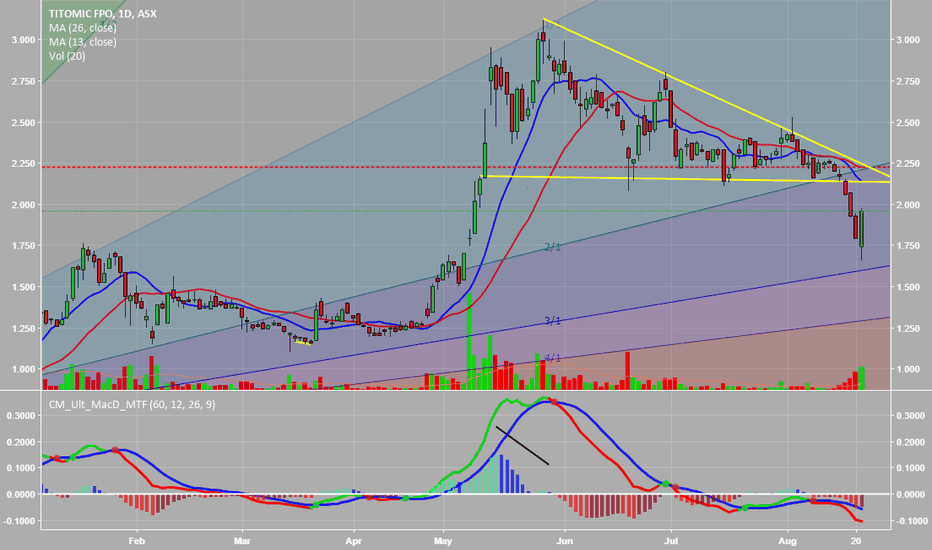Click the 20 date label on time axis

click(856, 540)
